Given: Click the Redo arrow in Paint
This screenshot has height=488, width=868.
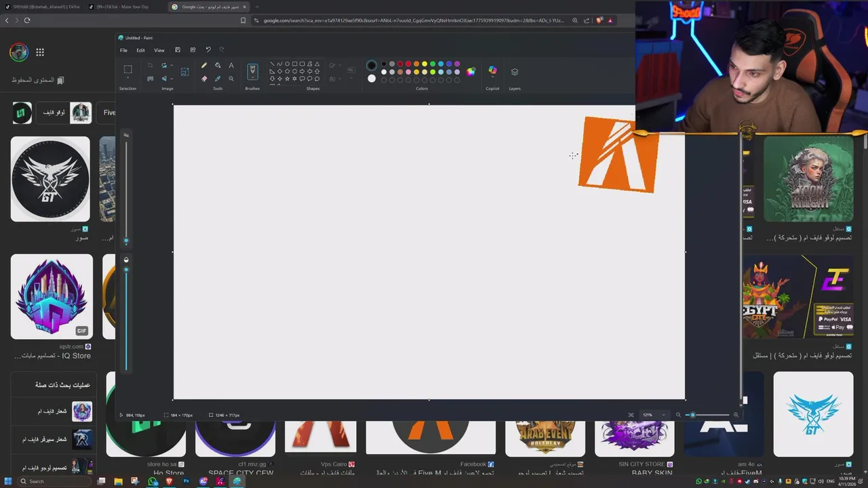Looking at the screenshot, I should (x=221, y=49).
